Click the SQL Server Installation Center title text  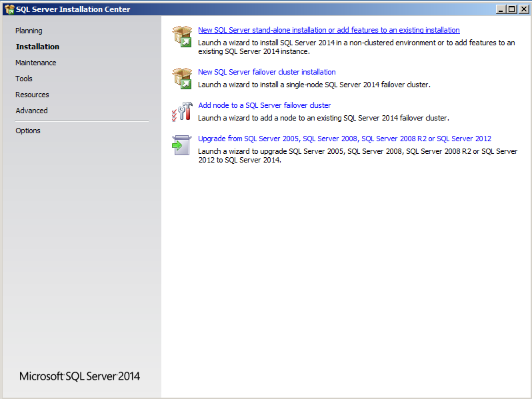click(x=73, y=9)
